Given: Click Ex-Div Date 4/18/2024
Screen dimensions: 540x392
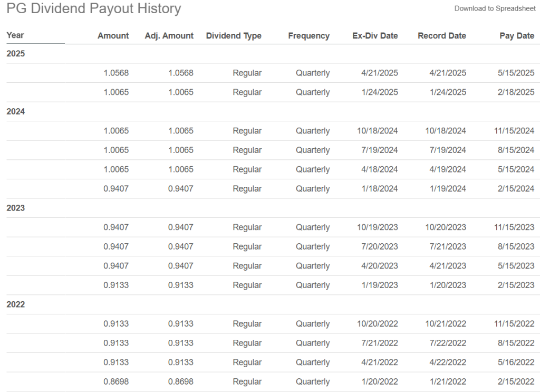Looking at the screenshot, I should [380, 169].
